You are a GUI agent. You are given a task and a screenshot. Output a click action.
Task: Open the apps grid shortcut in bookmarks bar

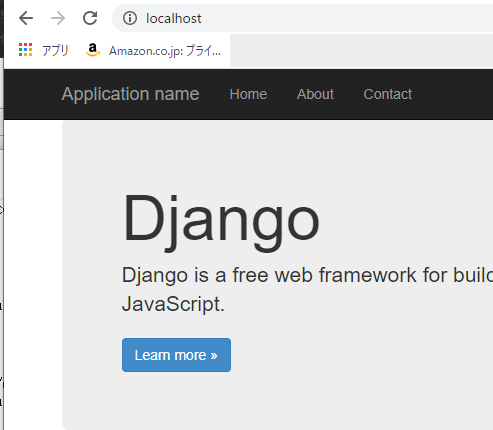[x=26, y=50]
